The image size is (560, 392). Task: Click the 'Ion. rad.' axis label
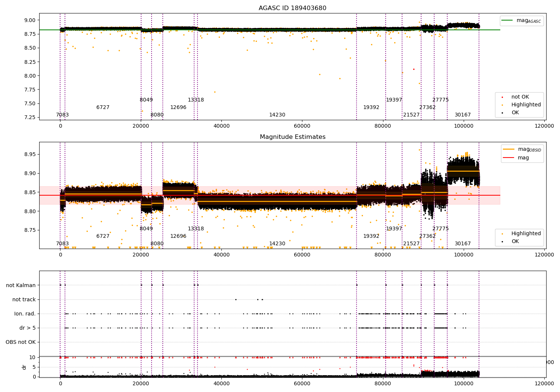coord(25,314)
